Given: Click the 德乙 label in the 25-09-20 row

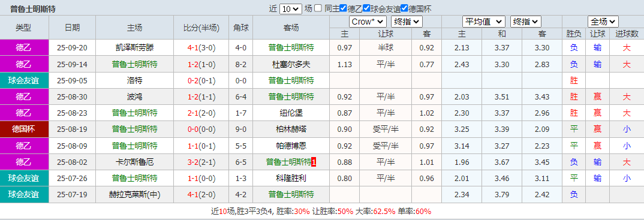Looking at the screenshot, I should point(24,47).
